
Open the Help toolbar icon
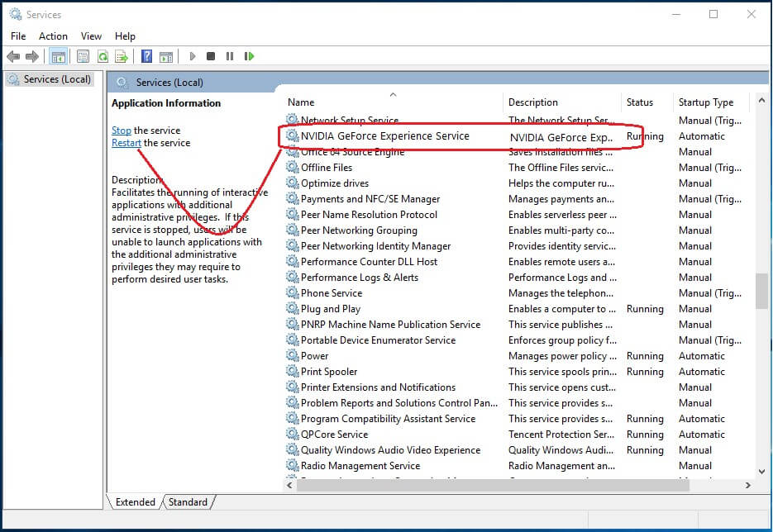point(146,56)
